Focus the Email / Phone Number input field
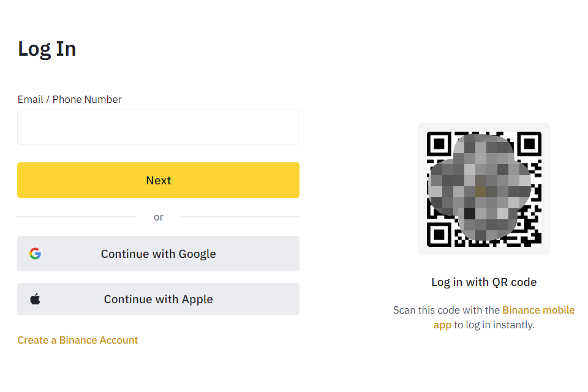The height and width of the screenshot is (392, 588). pos(158,127)
